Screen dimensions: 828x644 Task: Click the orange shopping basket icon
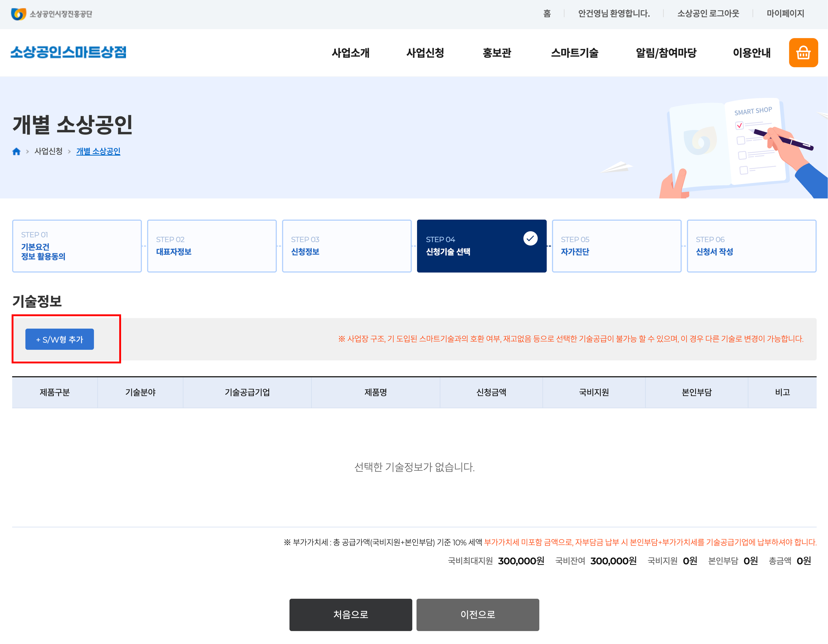click(x=803, y=53)
